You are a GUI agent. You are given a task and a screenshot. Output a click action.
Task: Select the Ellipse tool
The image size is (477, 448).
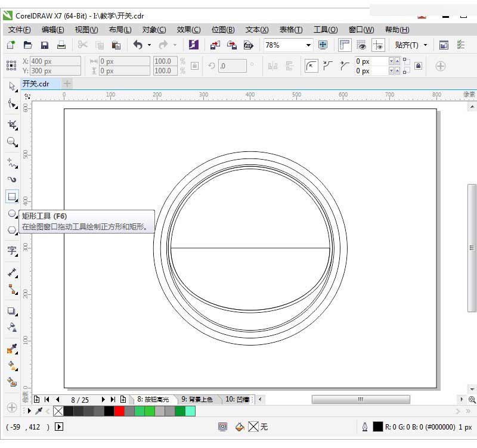point(12,214)
